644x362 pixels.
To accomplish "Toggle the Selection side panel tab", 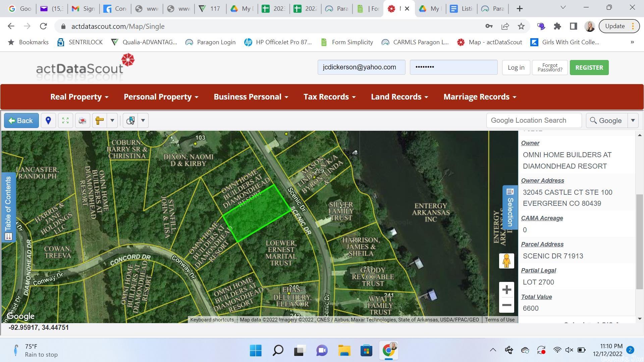I will (x=510, y=207).
